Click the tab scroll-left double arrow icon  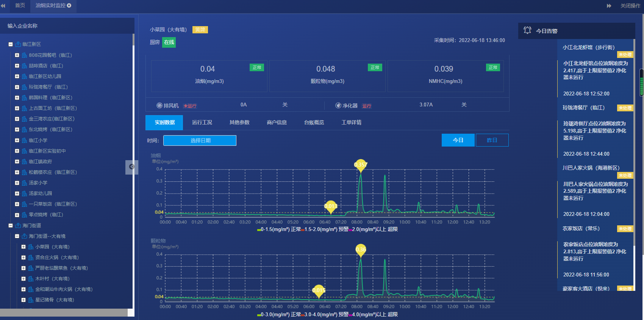[3, 6]
